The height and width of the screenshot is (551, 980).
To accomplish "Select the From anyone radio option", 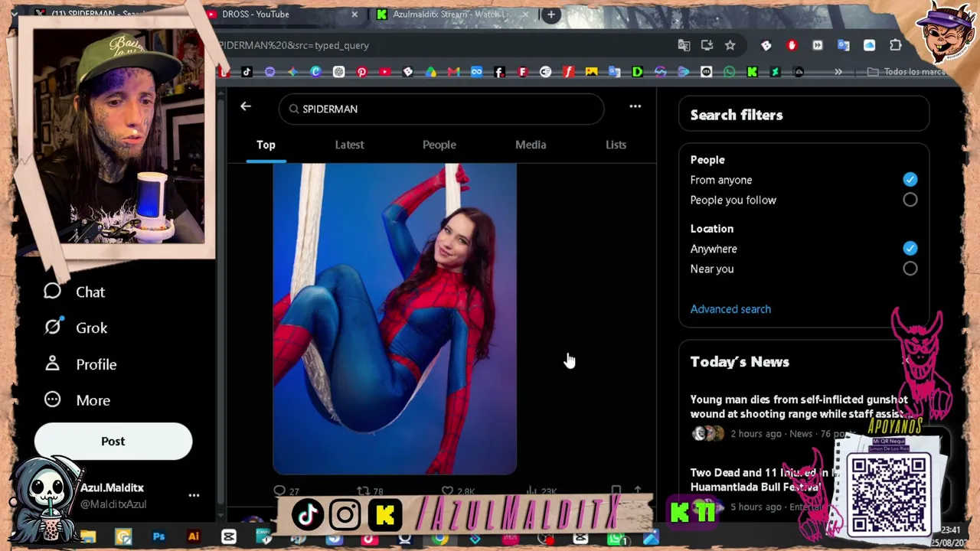I will [x=910, y=180].
